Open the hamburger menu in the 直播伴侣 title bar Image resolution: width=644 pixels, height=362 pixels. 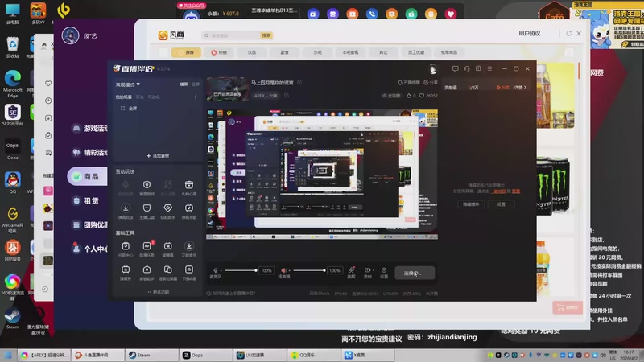click(489, 68)
